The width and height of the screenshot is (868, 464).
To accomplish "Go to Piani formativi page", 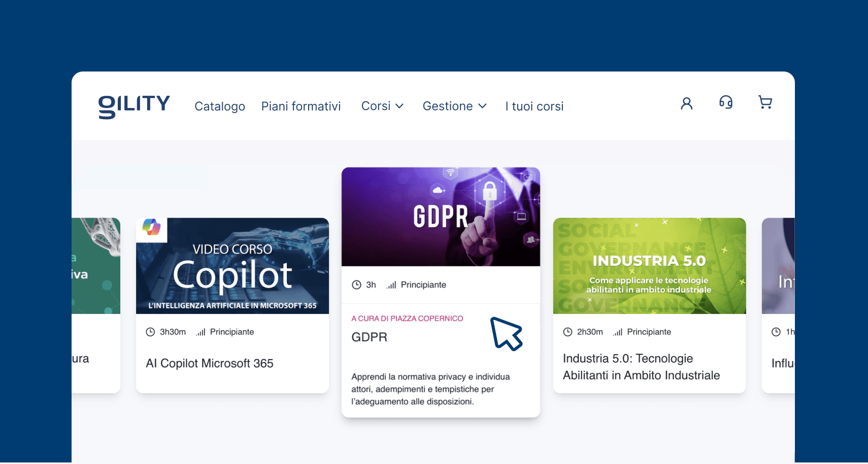I will click(x=301, y=106).
